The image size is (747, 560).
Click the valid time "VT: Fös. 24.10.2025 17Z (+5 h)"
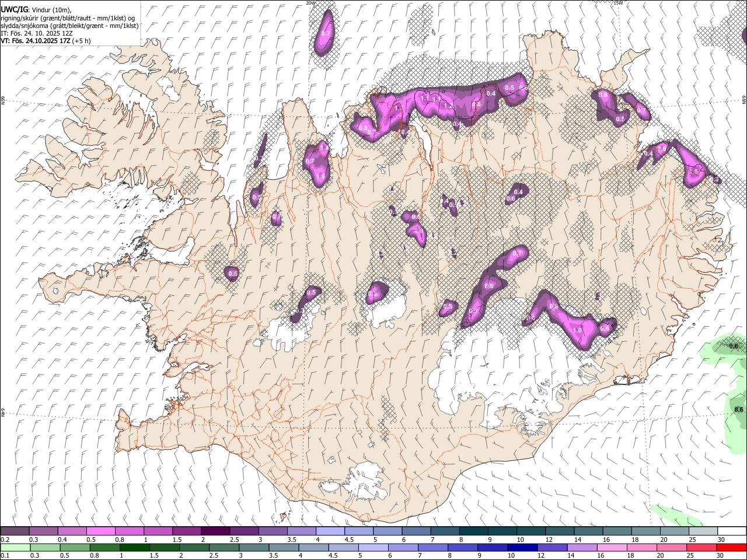(46, 41)
